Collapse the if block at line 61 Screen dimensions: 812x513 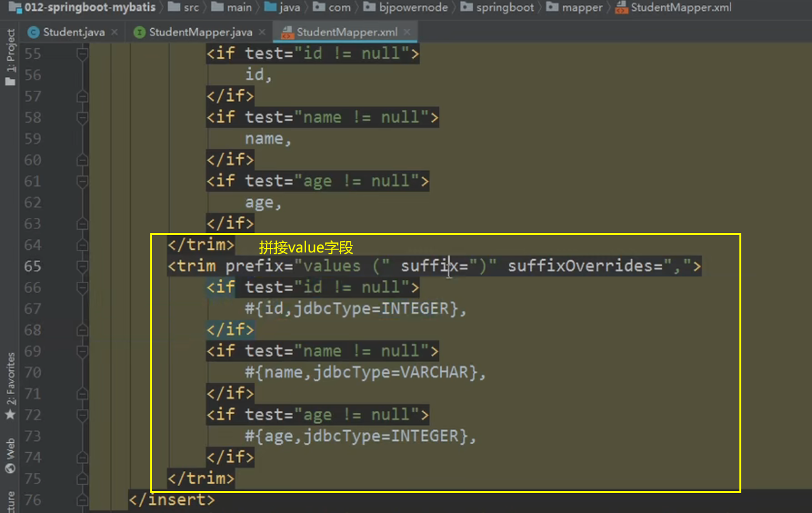click(x=82, y=182)
